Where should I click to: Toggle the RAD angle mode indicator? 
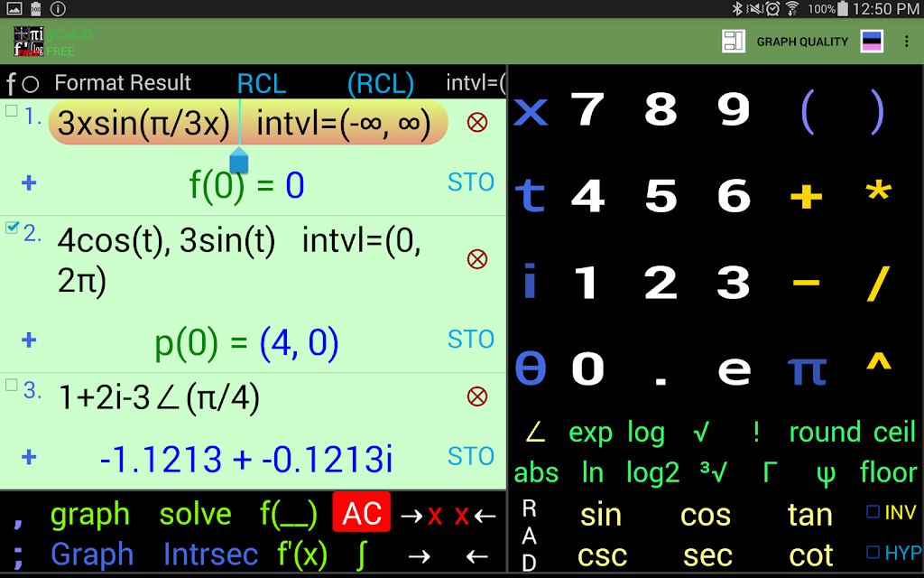tap(529, 536)
